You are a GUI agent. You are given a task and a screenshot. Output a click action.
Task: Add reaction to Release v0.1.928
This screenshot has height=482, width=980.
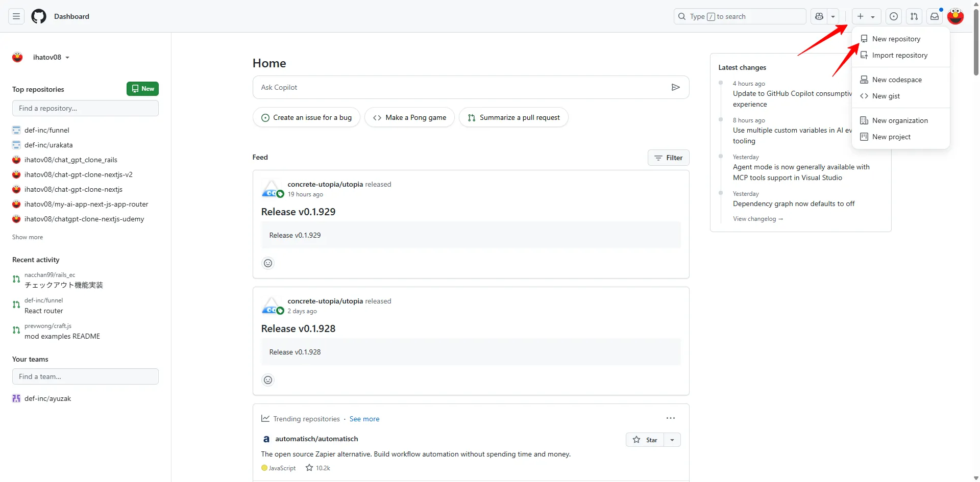[268, 380]
